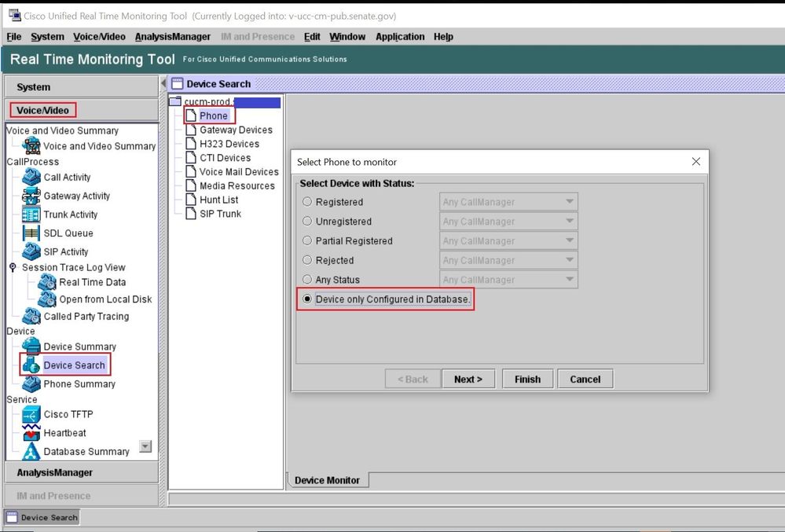Open the Application menu

pos(400,36)
